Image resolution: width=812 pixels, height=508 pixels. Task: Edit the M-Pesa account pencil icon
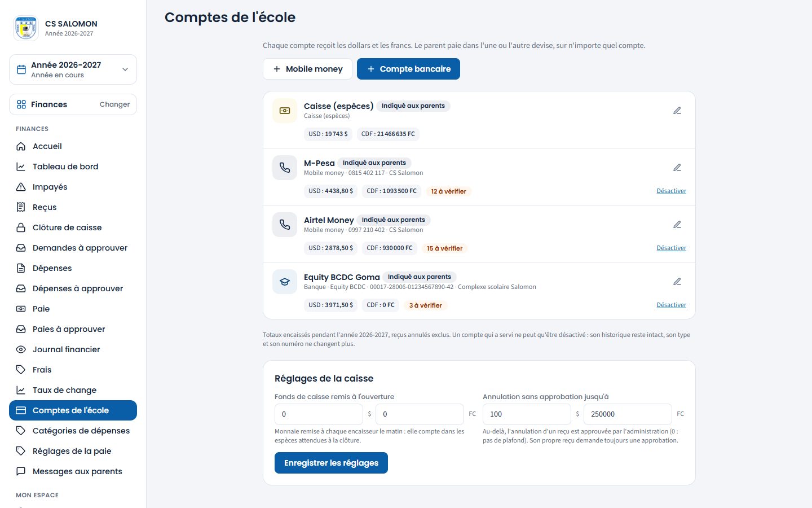677,168
